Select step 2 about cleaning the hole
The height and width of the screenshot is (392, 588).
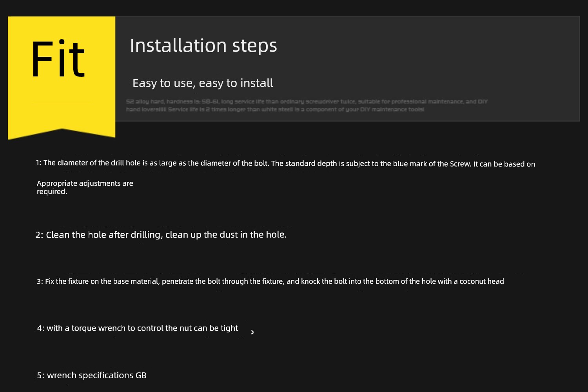pyautogui.click(x=161, y=235)
